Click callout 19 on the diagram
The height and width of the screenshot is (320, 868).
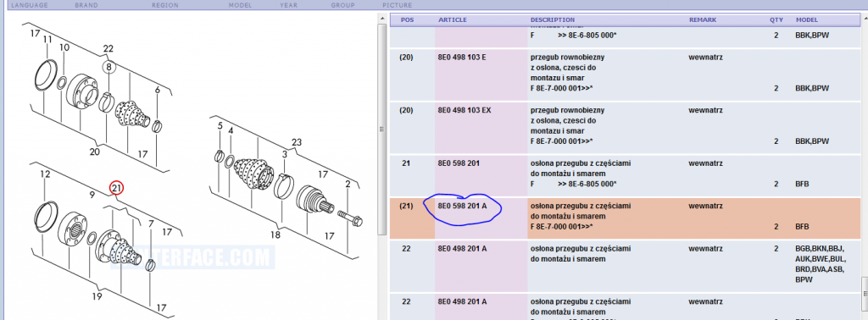(x=97, y=297)
